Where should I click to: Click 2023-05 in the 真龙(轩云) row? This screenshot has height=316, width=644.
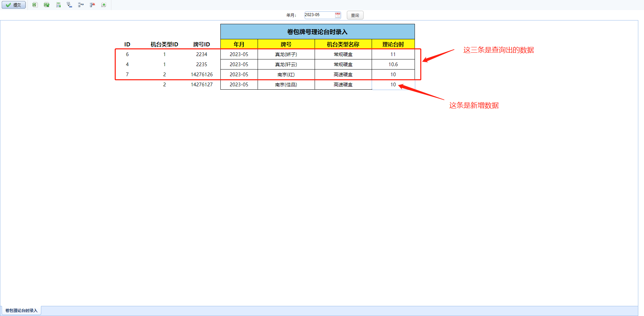(239, 64)
